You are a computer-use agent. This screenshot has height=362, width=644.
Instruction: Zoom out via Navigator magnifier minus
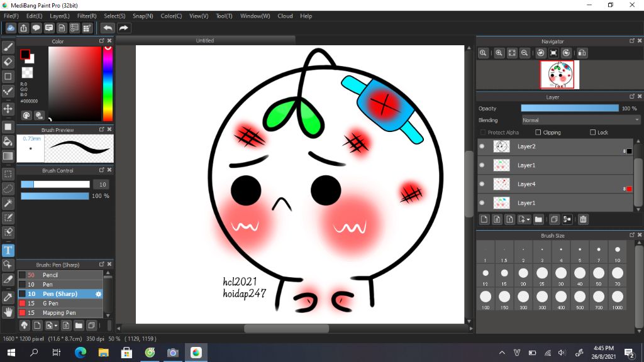pos(525,53)
